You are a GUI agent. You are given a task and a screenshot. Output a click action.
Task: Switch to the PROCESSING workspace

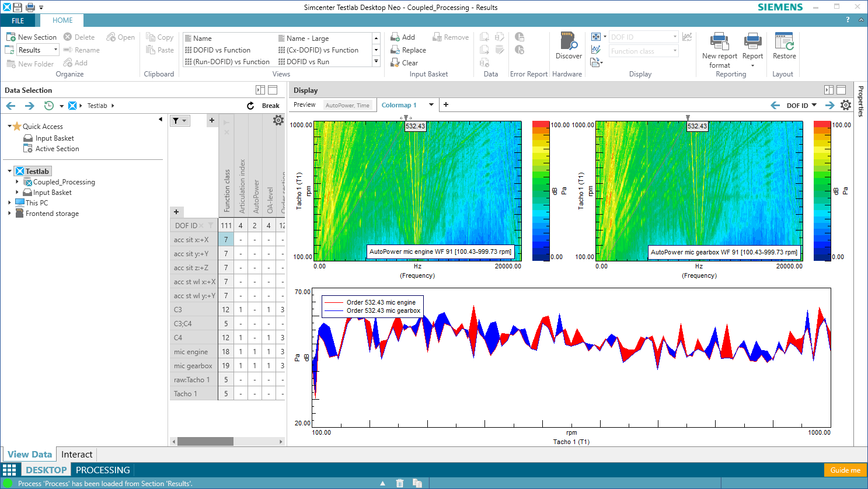(103, 470)
